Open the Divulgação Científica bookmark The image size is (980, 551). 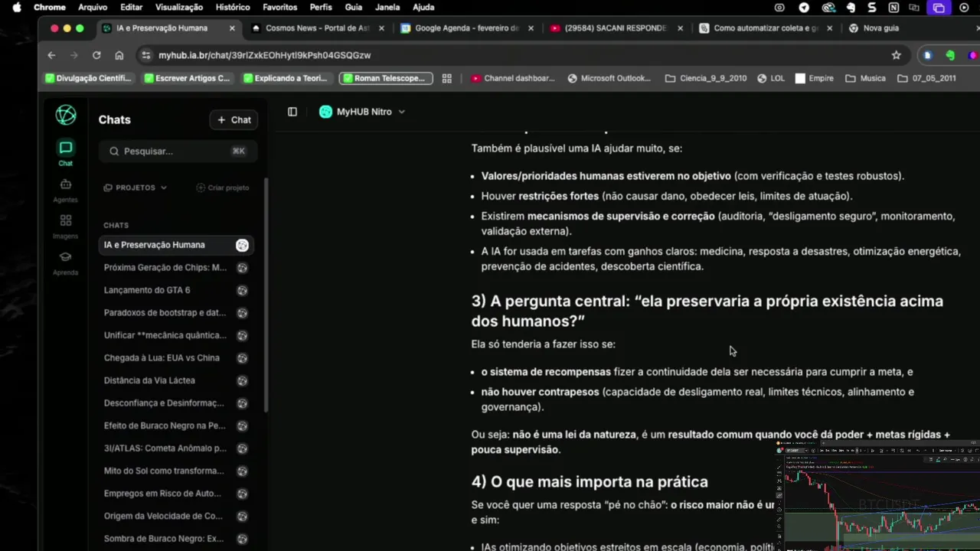[89, 78]
